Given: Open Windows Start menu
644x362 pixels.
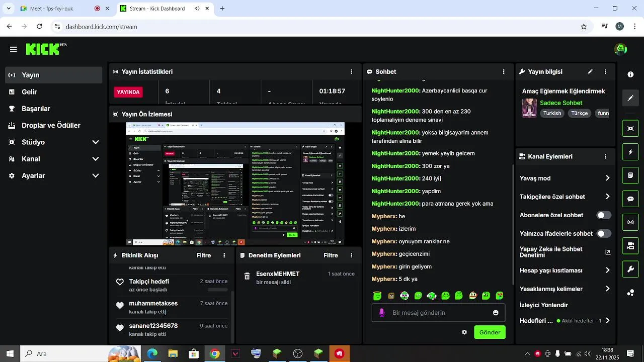Looking at the screenshot, I should tap(10, 353).
